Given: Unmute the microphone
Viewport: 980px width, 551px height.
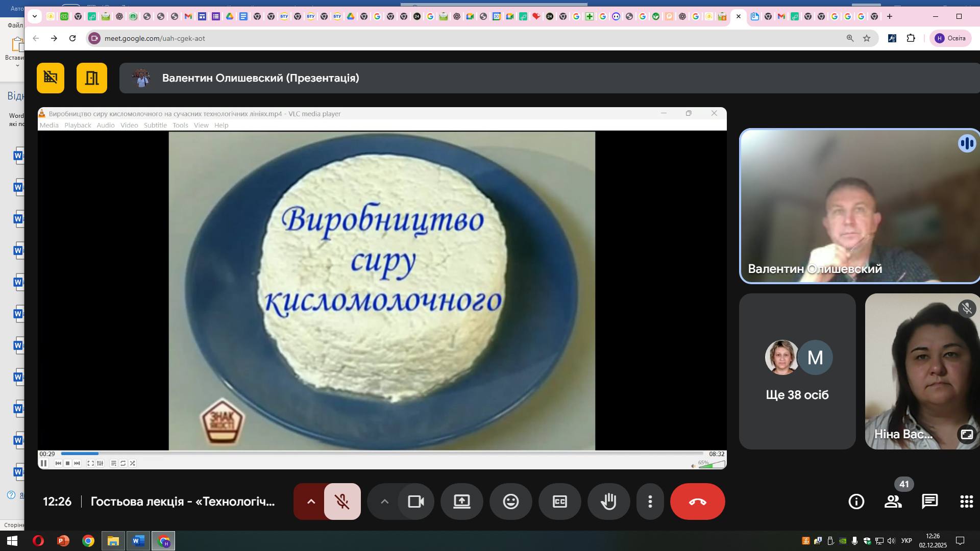Looking at the screenshot, I should (x=342, y=502).
